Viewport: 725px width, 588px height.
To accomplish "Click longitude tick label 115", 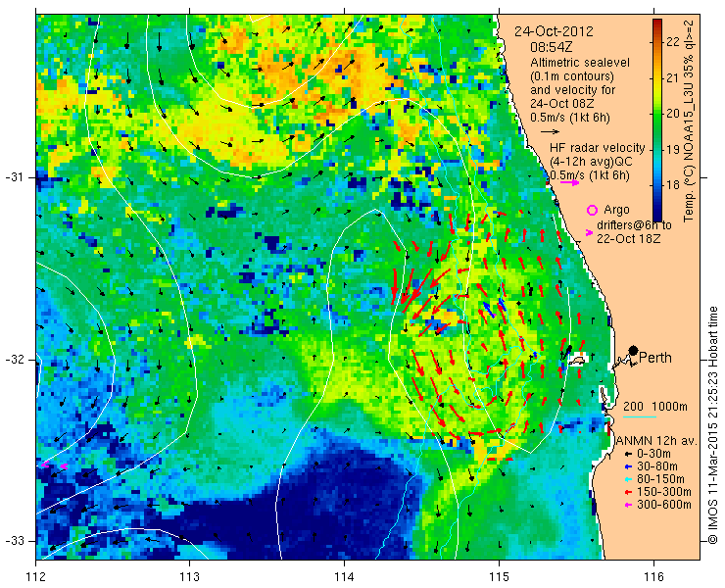I will 499,577.
